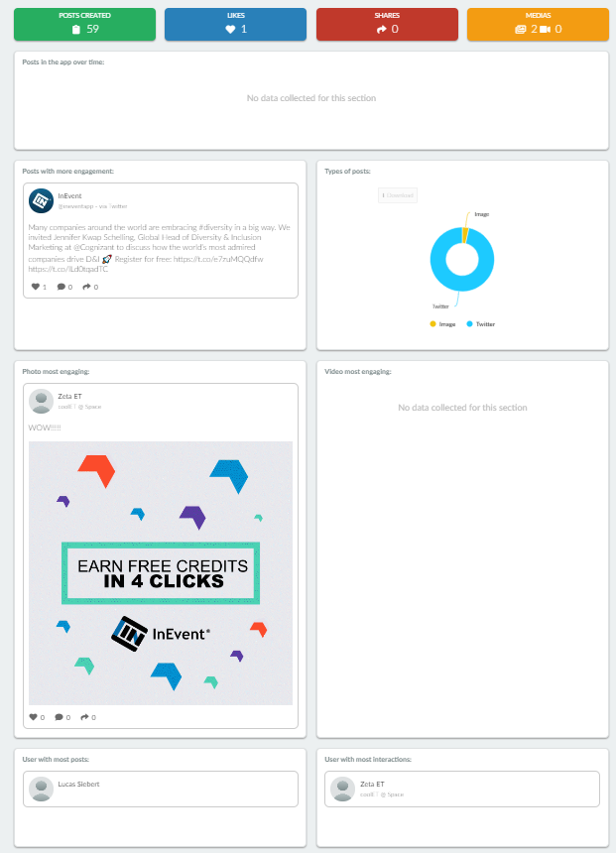Toggle the Image legend entry in chart

click(442, 324)
